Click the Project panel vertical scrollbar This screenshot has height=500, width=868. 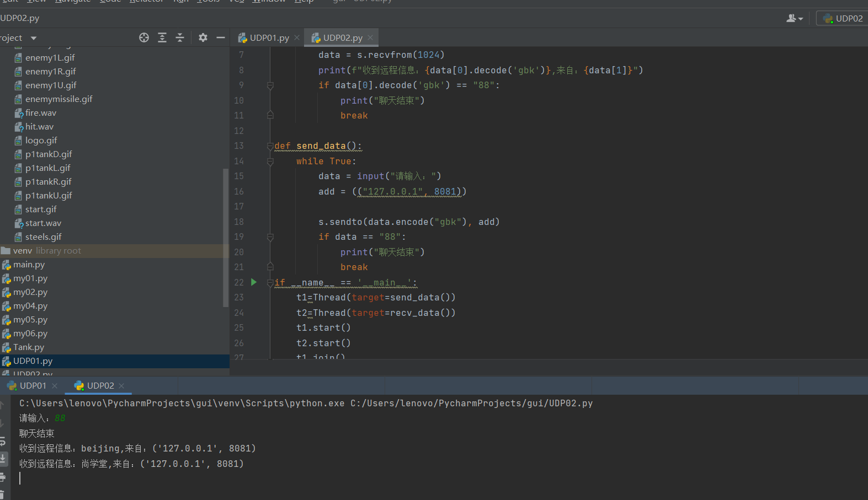coord(225,237)
